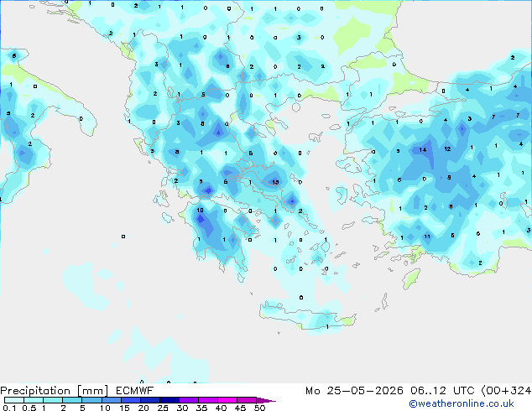Screen dimensions: 532x411
Task: Click the legend label '10'
Action: pos(105,408)
